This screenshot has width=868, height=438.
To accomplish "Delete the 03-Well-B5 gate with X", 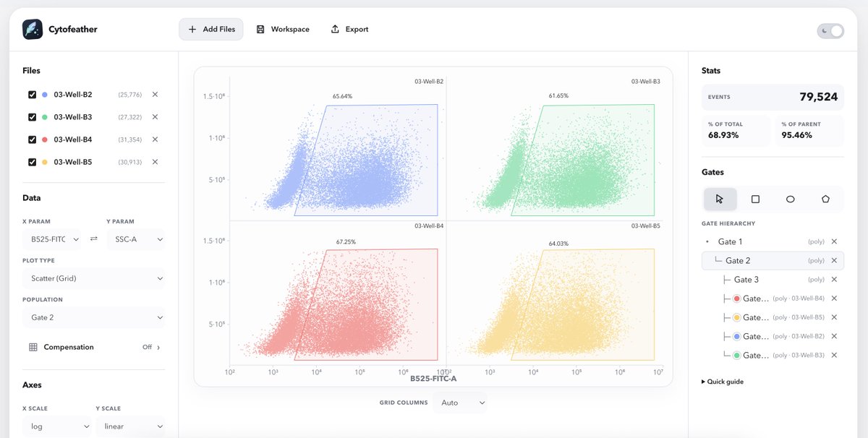I will (834, 317).
